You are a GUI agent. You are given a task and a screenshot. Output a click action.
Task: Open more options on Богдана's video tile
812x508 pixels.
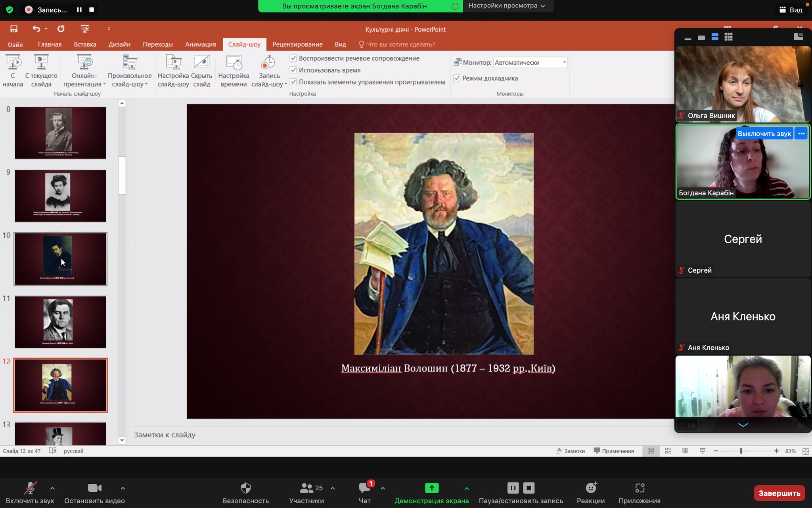pyautogui.click(x=801, y=134)
